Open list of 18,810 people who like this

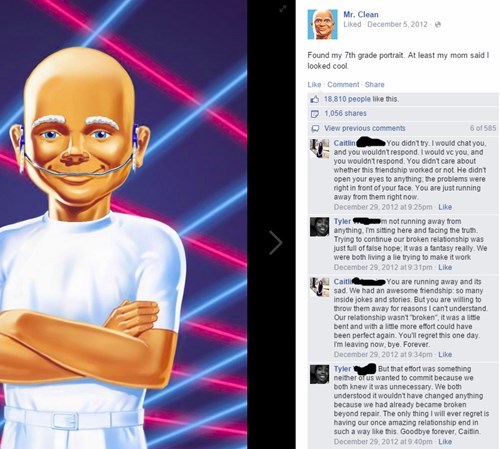click(x=347, y=99)
